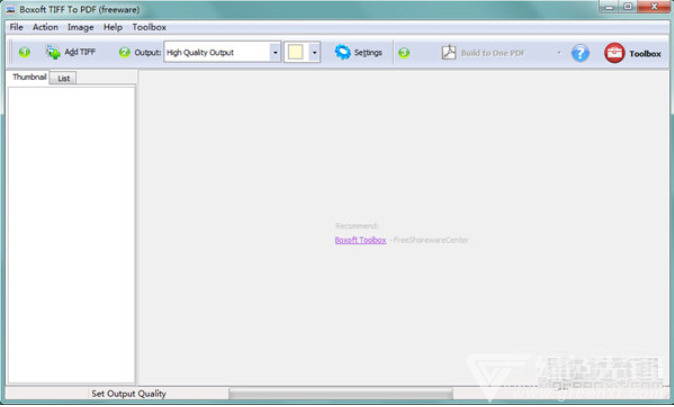Click the Build to One PDF icon
The image size is (674, 407).
pyautogui.click(x=449, y=52)
